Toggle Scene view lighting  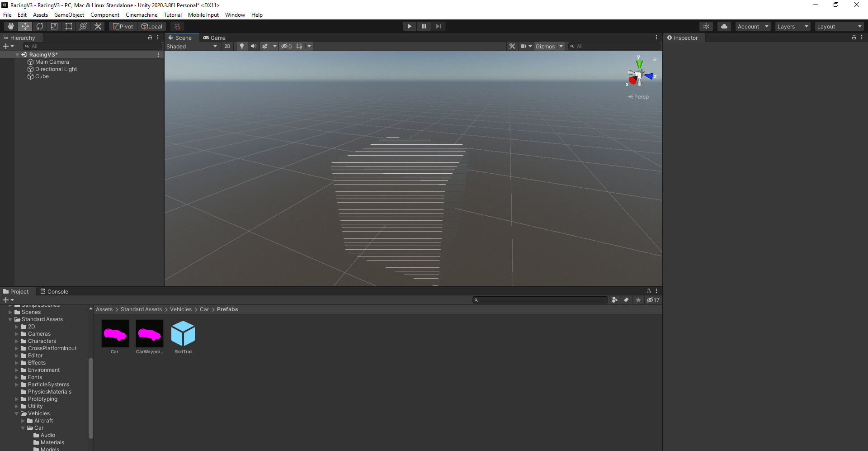pyautogui.click(x=242, y=46)
